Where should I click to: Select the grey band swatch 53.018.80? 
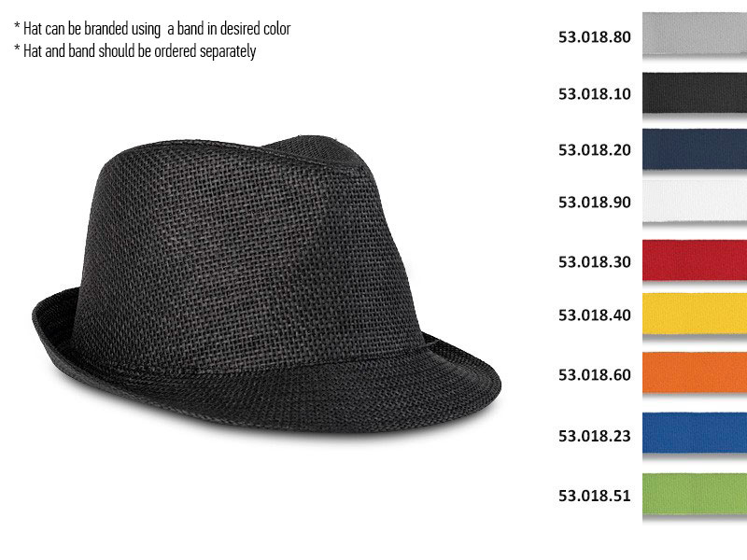pos(695,34)
